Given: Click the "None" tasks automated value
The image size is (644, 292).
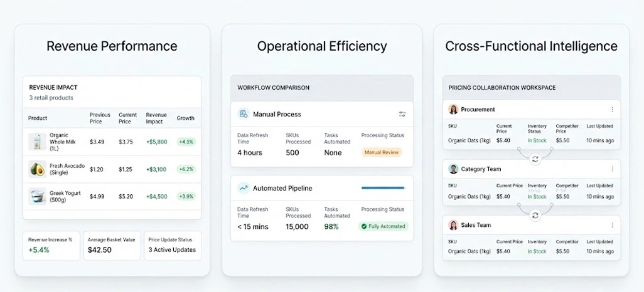Looking at the screenshot, I should coord(333,152).
